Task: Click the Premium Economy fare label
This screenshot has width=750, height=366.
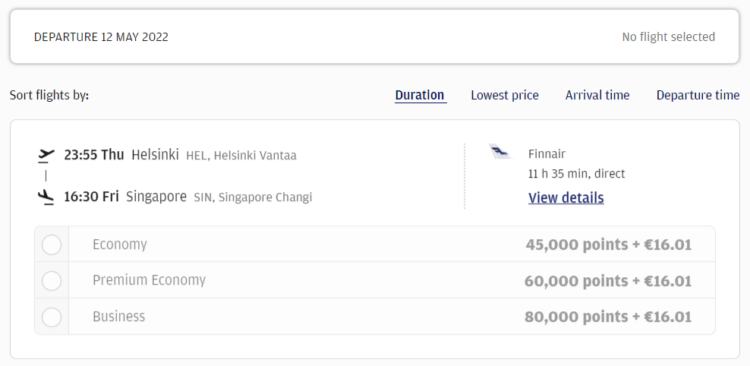Action: point(149,280)
